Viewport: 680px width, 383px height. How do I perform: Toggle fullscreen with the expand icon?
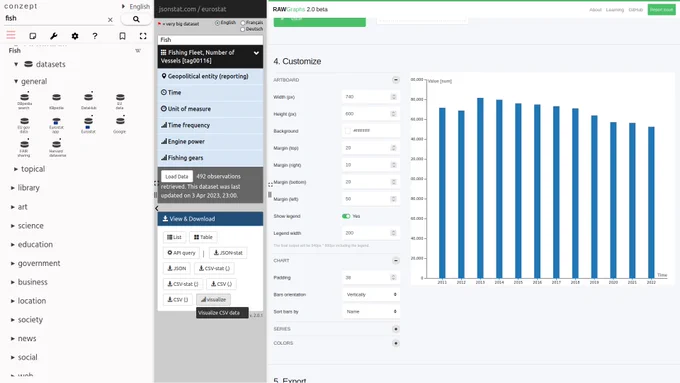point(143,36)
